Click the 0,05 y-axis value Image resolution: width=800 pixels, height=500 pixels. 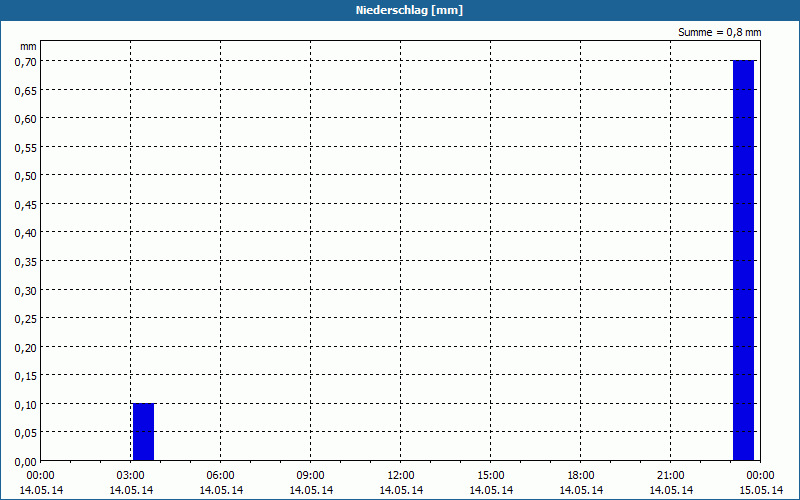pyautogui.click(x=26, y=434)
